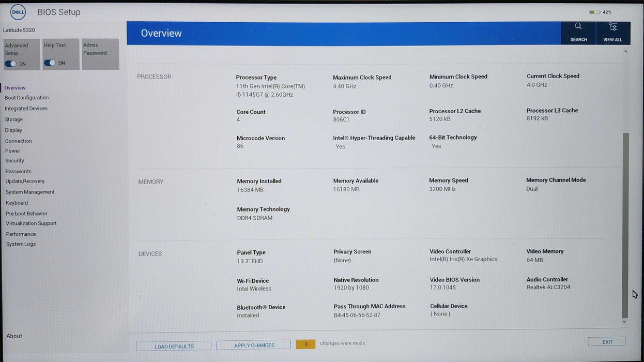Select the View All icon

point(613,31)
